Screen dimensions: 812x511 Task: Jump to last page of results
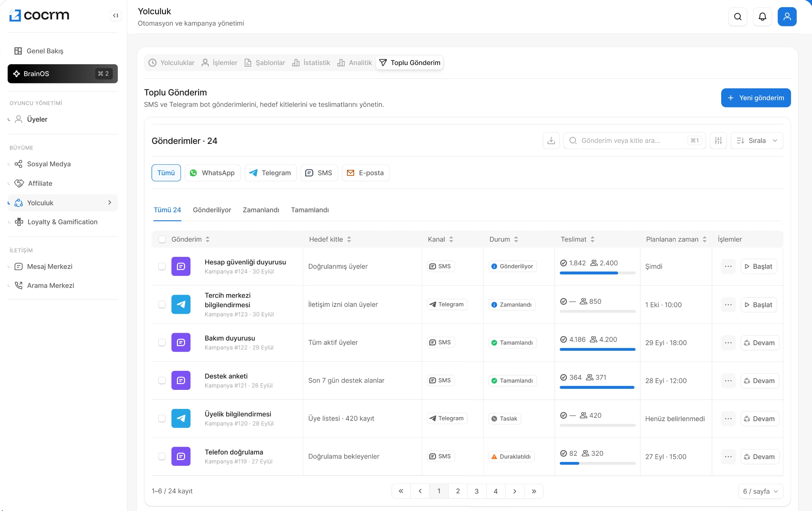coord(534,491)
